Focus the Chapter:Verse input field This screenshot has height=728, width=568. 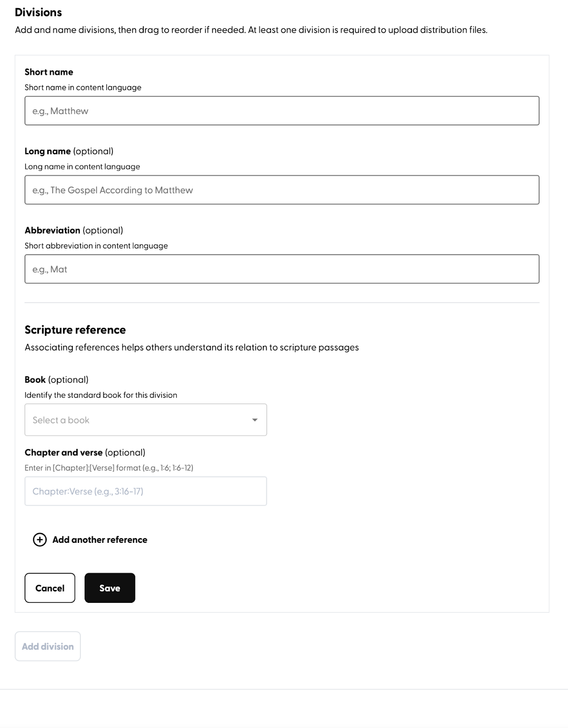(x=146, y=491)
